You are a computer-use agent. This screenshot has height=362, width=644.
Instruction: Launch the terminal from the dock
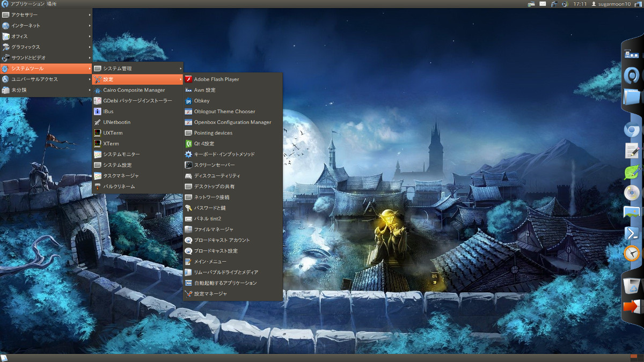[632, 233]
